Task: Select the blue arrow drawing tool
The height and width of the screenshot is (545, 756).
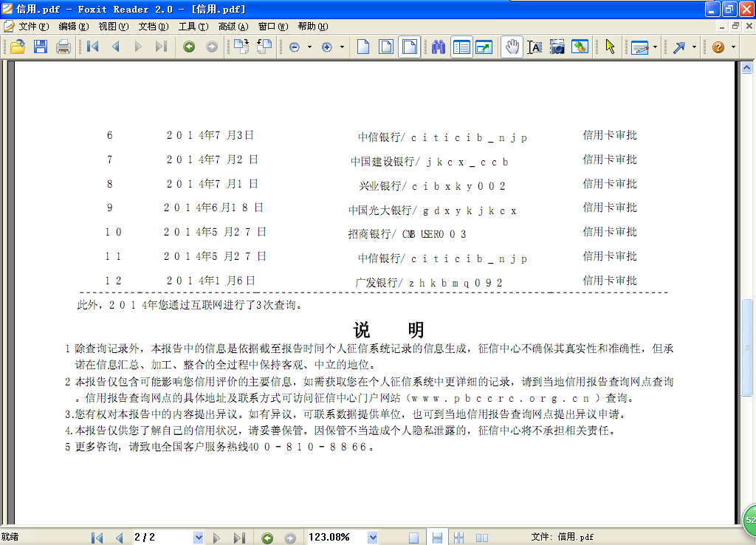Action: tap(679, 47)
